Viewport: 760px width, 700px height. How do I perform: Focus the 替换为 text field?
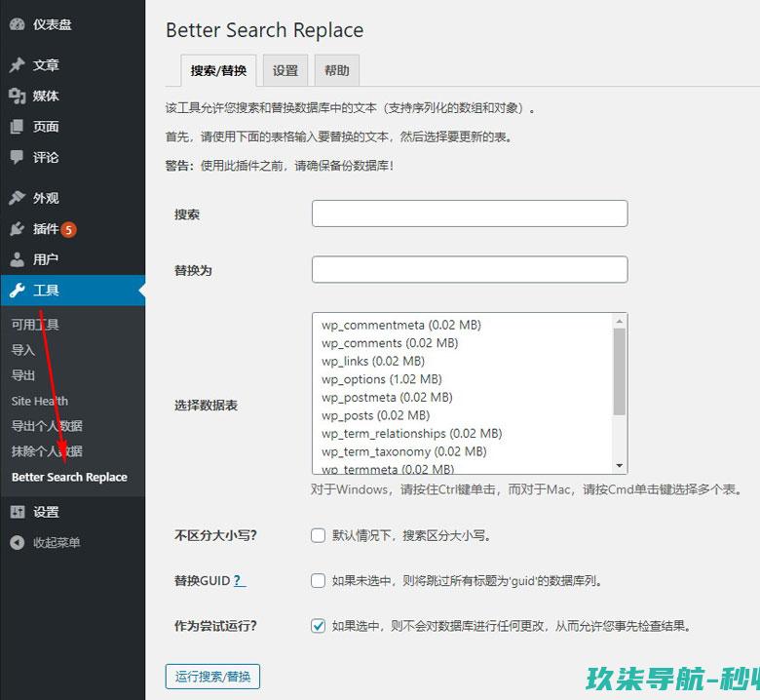coord(470,269)
